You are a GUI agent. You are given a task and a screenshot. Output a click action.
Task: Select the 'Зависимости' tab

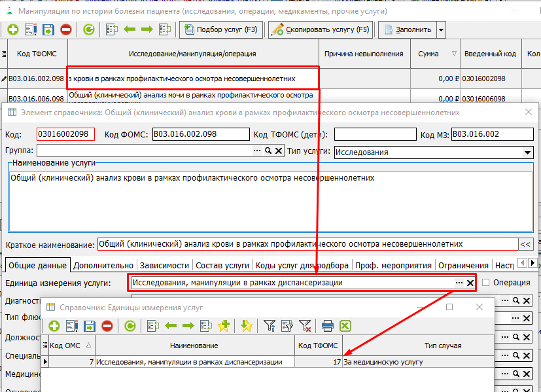164,265
